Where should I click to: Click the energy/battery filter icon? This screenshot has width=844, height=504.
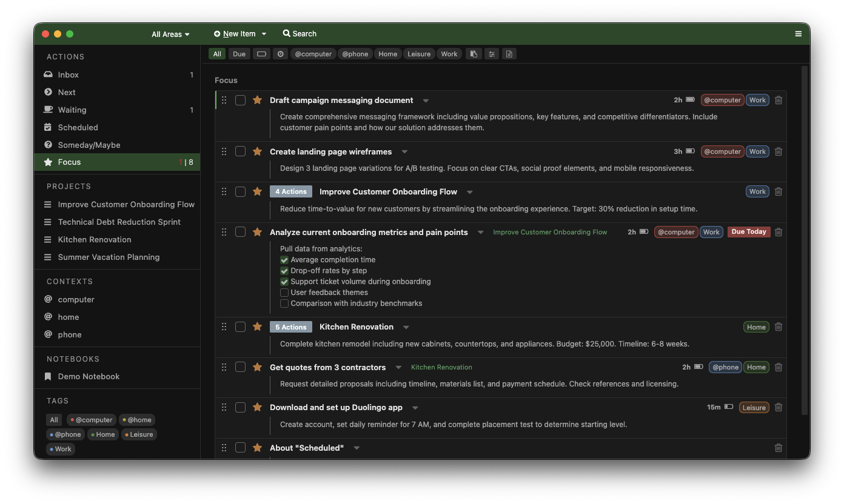point(261,53)
